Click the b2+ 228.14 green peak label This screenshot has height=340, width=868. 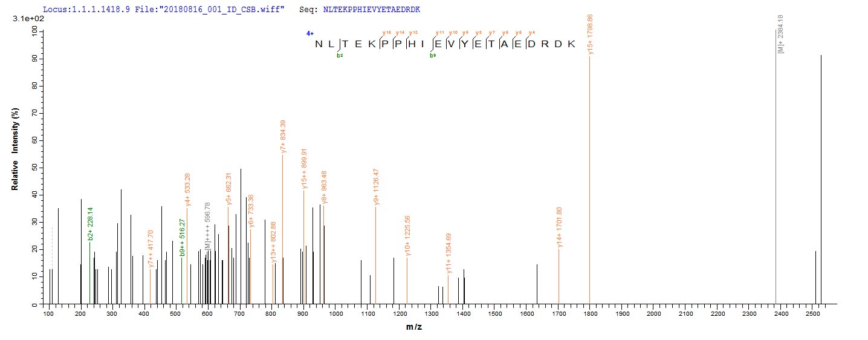(91, 224)
